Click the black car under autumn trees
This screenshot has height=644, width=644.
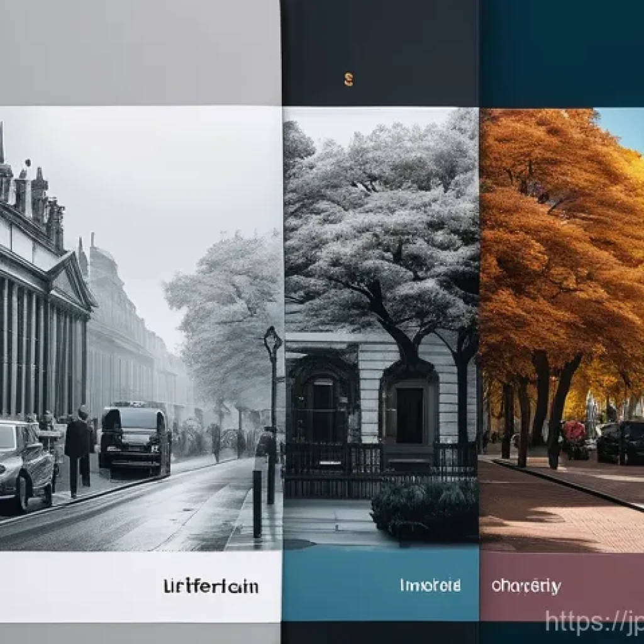tap(621, 443)
